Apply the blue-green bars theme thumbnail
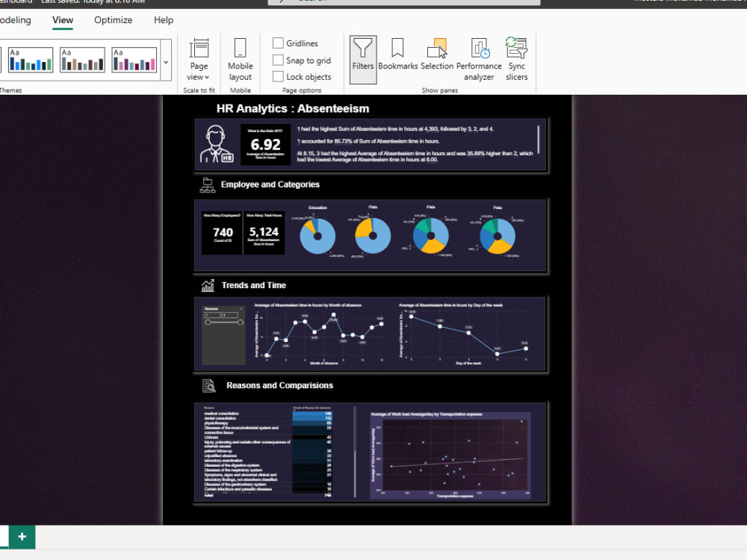The width and height of the screenshot is (747, 560). (x=31, y=60)
